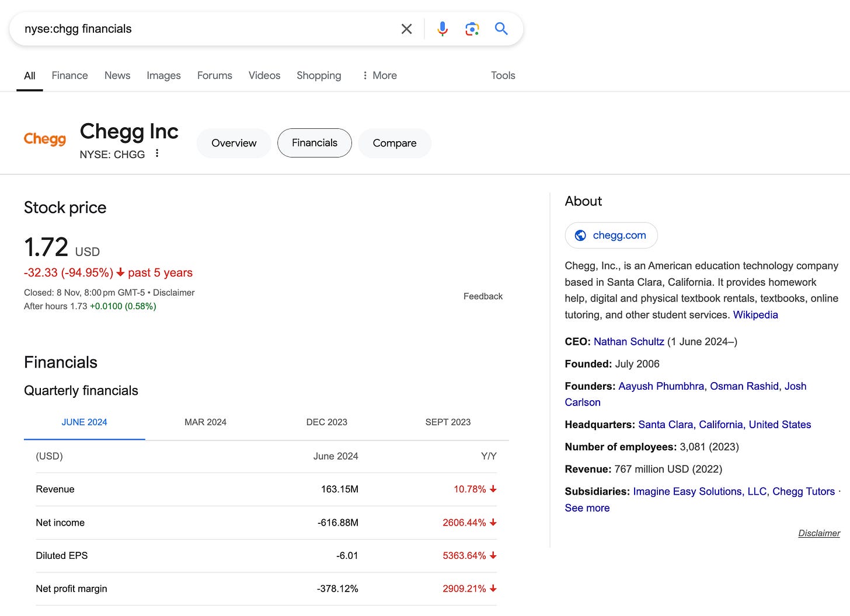
Task: Open the Tools options
Action: click(x=503, y=75)
